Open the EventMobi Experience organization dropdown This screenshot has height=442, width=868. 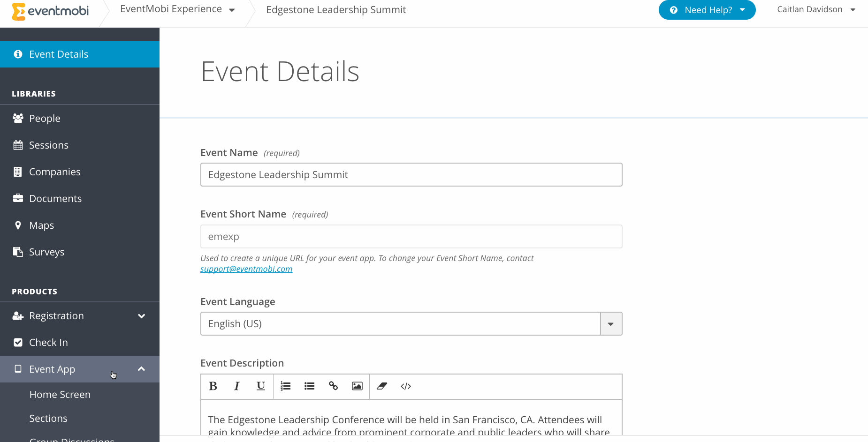pos(177,9)
